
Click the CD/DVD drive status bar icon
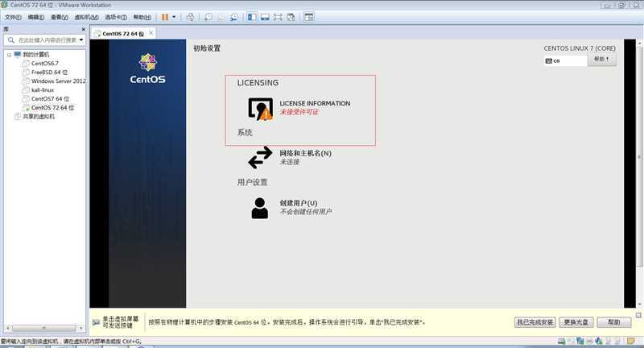pyautogui.click(x=571, y=341)
